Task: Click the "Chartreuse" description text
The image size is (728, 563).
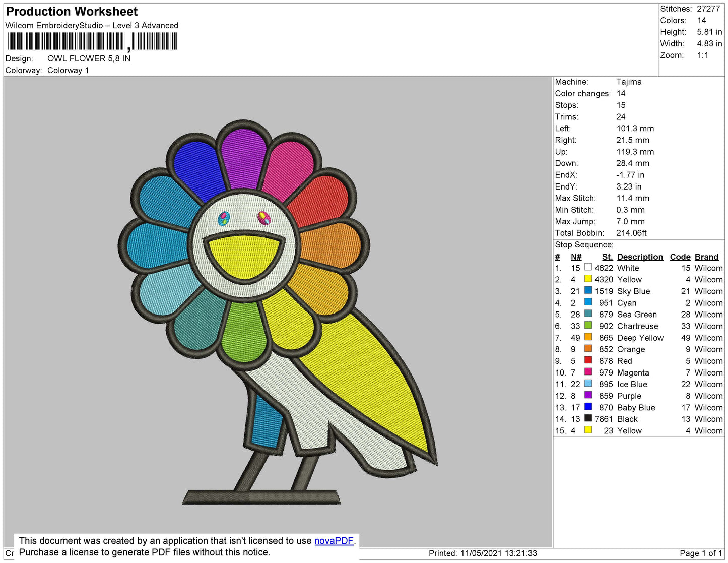Action: tap(637, 326)
